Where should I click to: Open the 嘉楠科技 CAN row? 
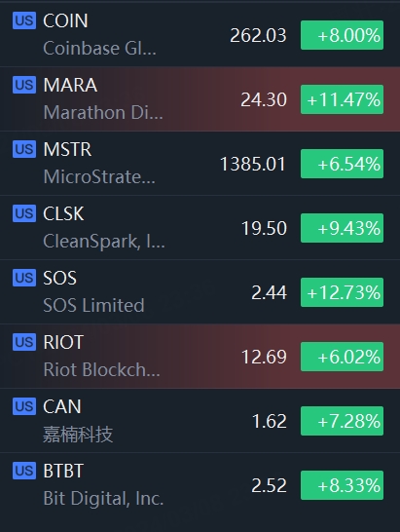pyautogui.click(x=200, y=421)
